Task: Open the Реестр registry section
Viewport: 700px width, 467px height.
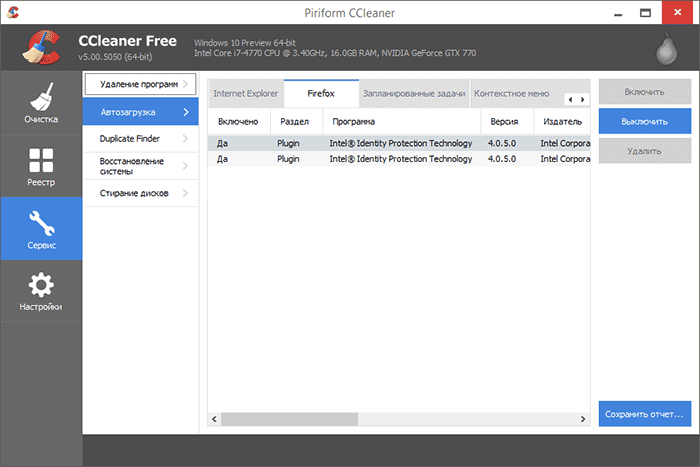Action: [x=41, y=166]
